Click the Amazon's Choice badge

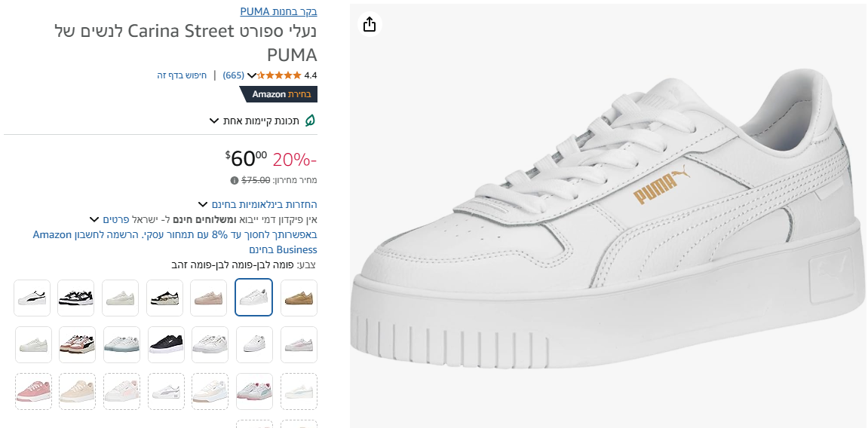coord(279,94)
